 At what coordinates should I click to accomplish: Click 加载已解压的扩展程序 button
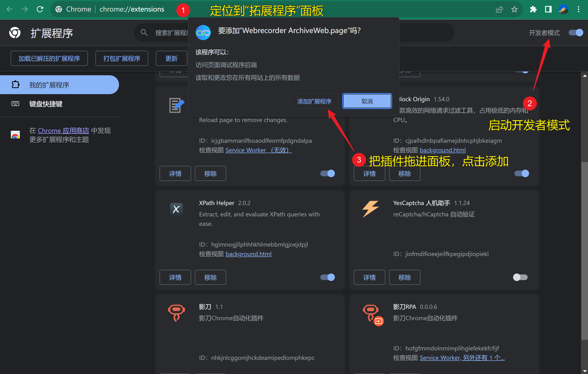[49, 59]
